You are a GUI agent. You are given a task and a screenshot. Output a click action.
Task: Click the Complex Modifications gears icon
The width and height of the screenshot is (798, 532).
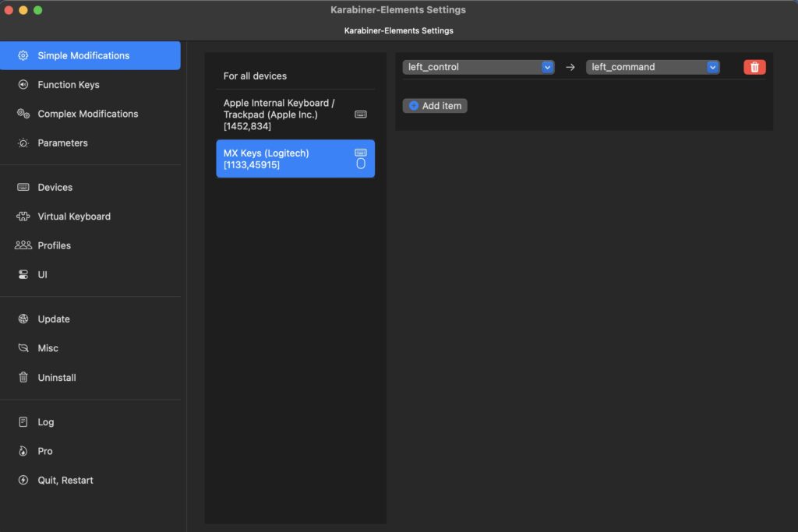coord(23,114)
